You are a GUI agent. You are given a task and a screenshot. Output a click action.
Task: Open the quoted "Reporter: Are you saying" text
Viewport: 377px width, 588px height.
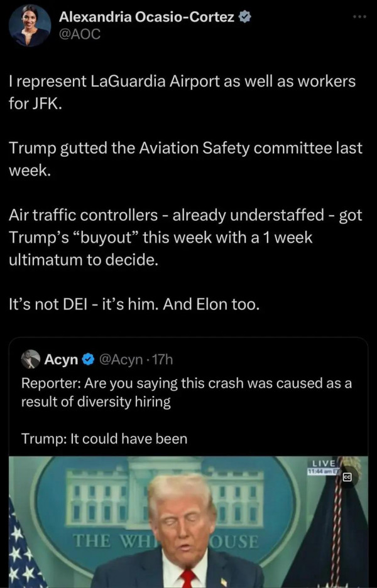186,392
